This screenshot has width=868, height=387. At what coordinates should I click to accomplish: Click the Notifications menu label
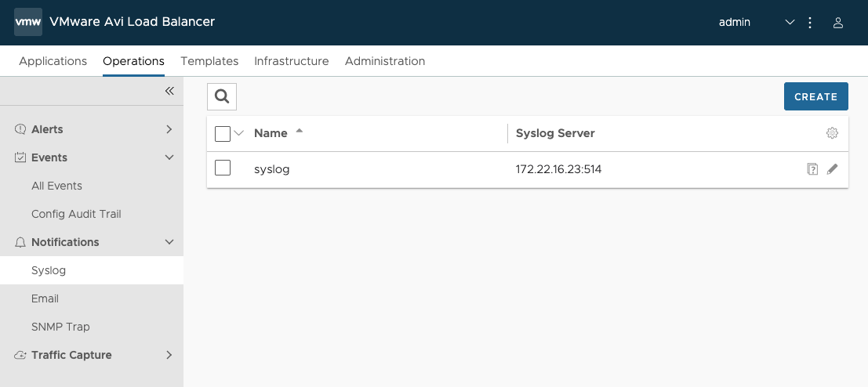[65, 242]
